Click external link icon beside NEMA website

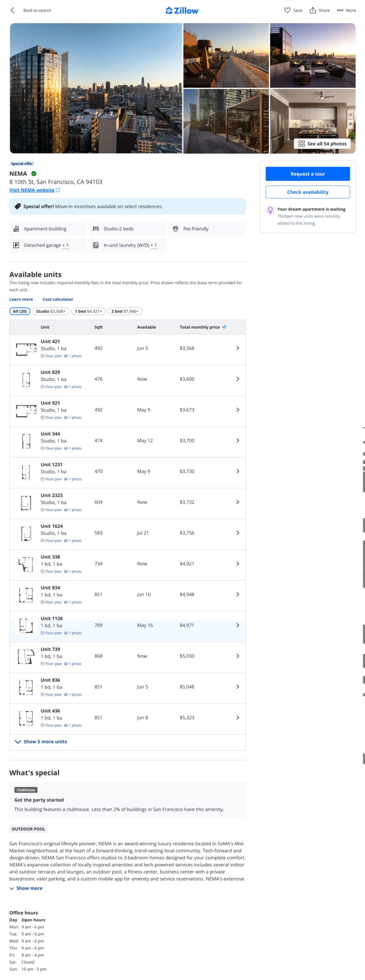[58, 190]
